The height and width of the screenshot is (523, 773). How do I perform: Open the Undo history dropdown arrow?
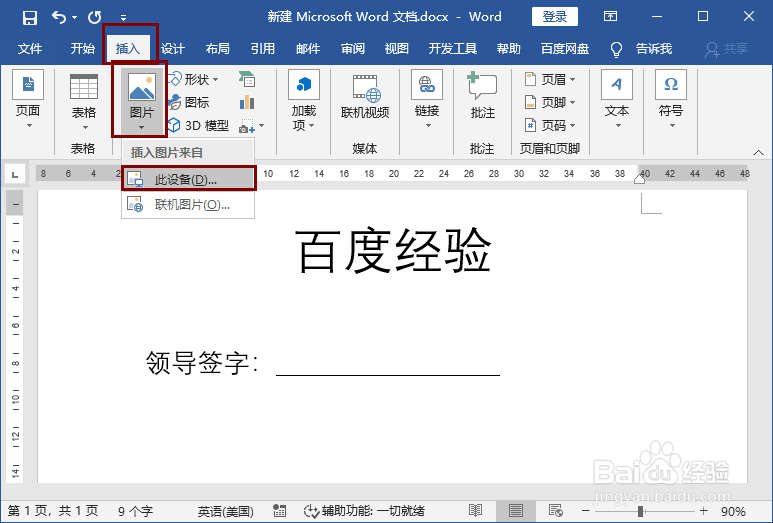coord(74,18)
